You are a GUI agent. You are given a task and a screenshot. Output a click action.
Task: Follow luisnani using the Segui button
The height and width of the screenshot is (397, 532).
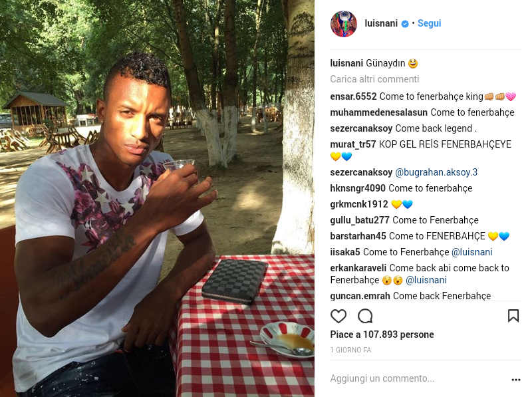(x=429, y=23)
